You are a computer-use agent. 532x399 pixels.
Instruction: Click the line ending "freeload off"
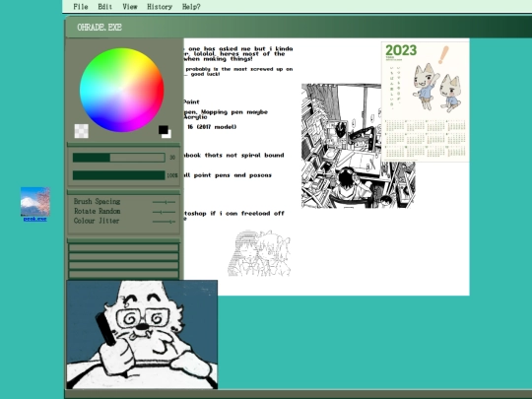[234, 213]
